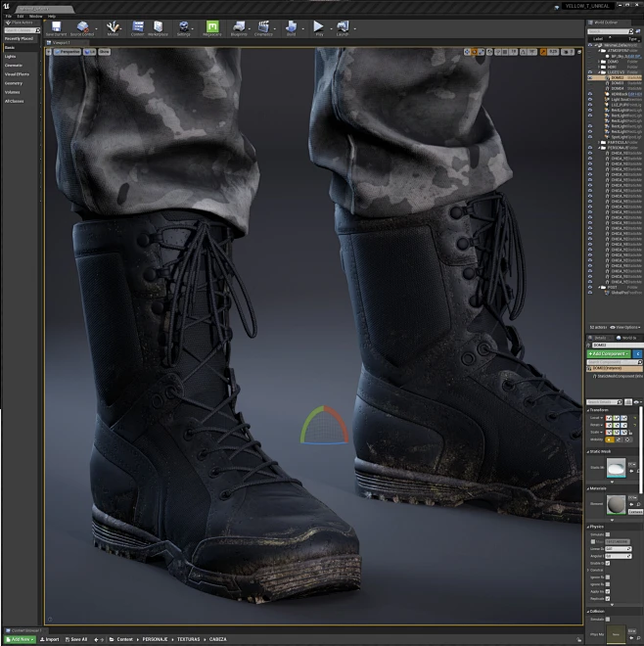Set Mobility to Movable
Screen dimensions: 644x646
pyautogui.click(x=627, y=439)
